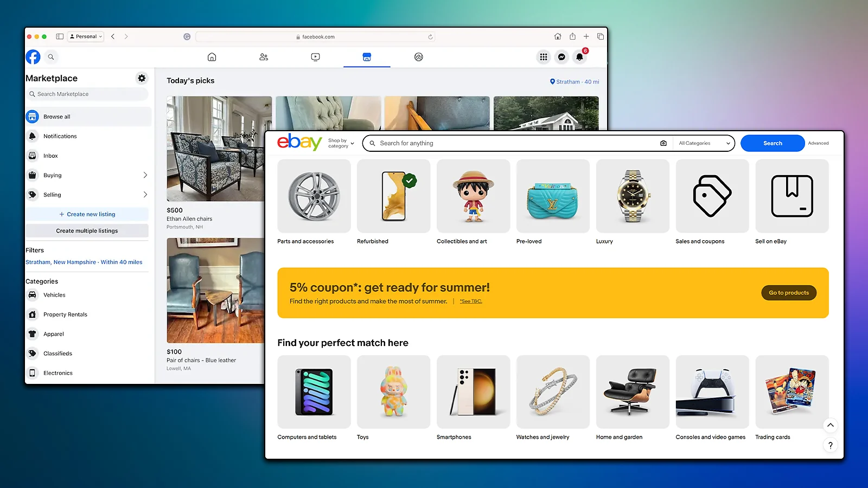Viewport: 868px width, 488px height.
Task: Open the See T&C link
Action: (471, 301)
